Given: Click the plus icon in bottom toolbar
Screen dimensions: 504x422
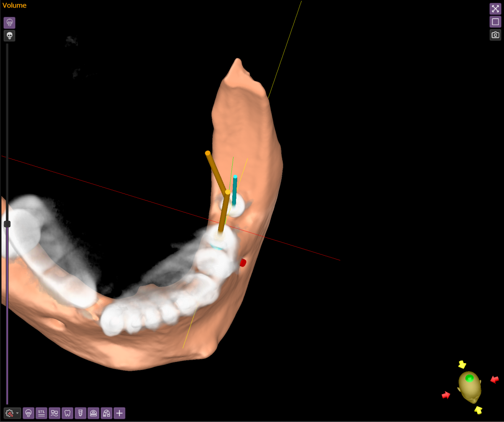Looking at the screenshot, I should pyautogui.click(x=120, y=413).
